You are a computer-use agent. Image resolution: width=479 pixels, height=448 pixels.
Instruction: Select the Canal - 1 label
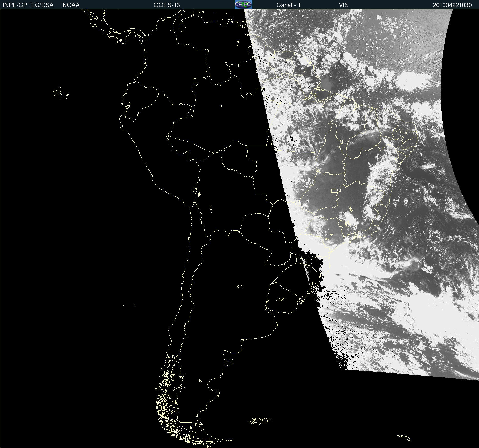pyautogui.click(x=288, y=5)
